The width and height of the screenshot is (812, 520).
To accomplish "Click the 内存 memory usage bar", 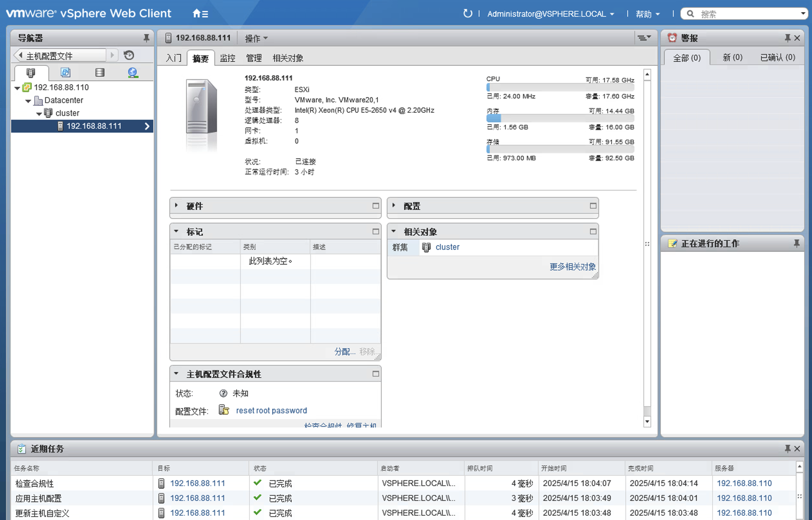I will (560, 119).
